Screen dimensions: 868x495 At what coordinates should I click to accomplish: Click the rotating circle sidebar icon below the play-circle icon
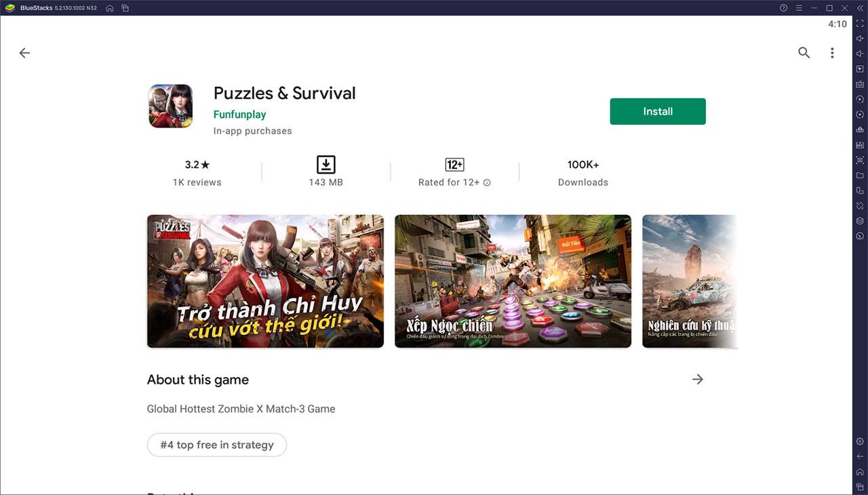[860, 115]
